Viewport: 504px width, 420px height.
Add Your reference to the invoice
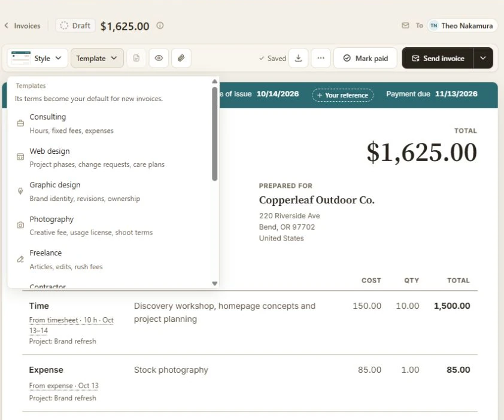342,95
